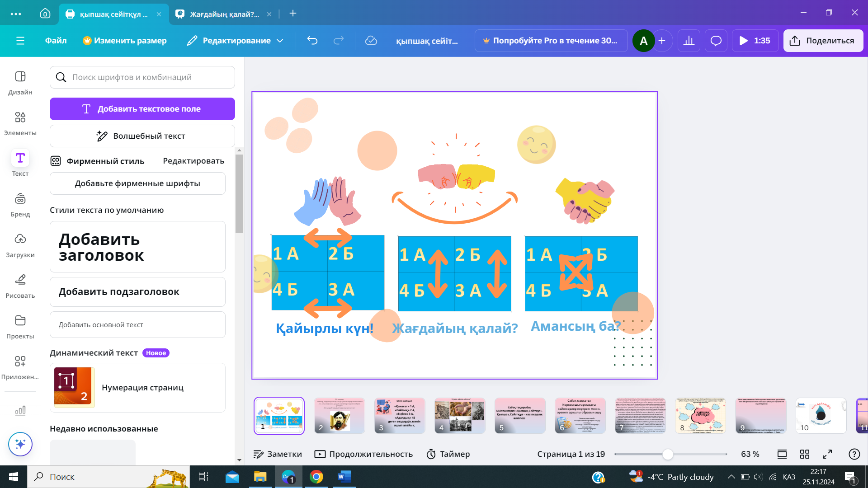Select the Draw tool (Рисовать)
Screen dimensions: 868x488
coord(20,286)
